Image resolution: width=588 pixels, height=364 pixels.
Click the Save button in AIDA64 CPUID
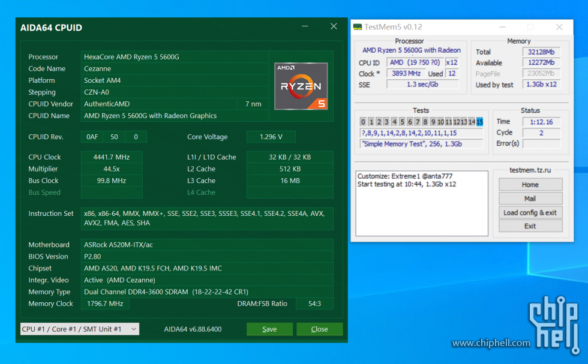click(269, 329)
